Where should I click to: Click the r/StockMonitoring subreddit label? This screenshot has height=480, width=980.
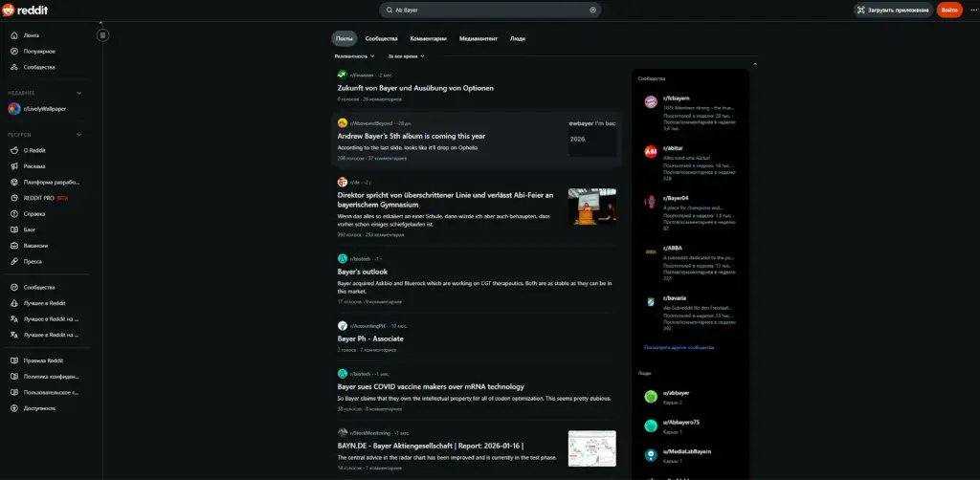pyautogui.click(x=370, y=432)
